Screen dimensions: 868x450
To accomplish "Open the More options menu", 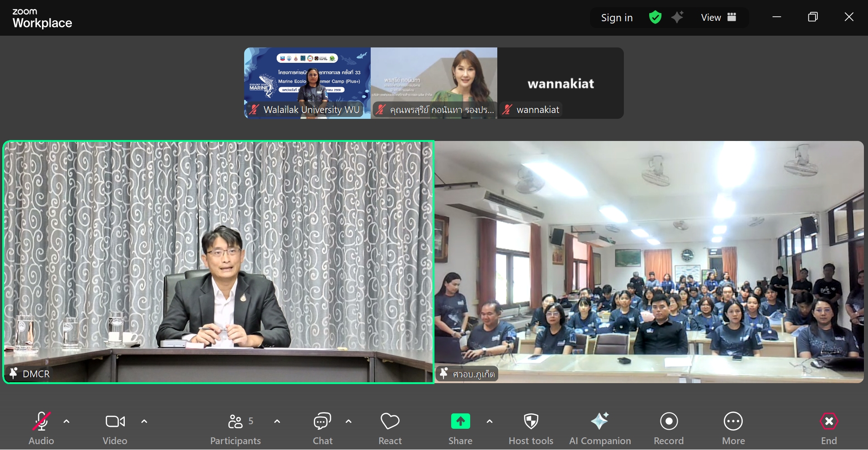I will [x=733, y=428].
